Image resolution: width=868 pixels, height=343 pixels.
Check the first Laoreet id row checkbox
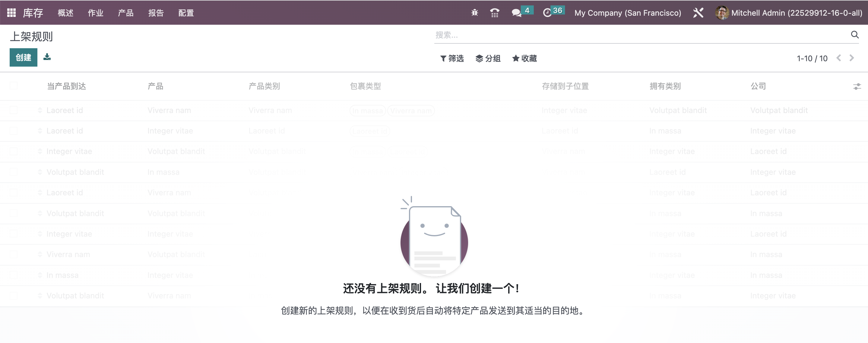pos(14,110)
